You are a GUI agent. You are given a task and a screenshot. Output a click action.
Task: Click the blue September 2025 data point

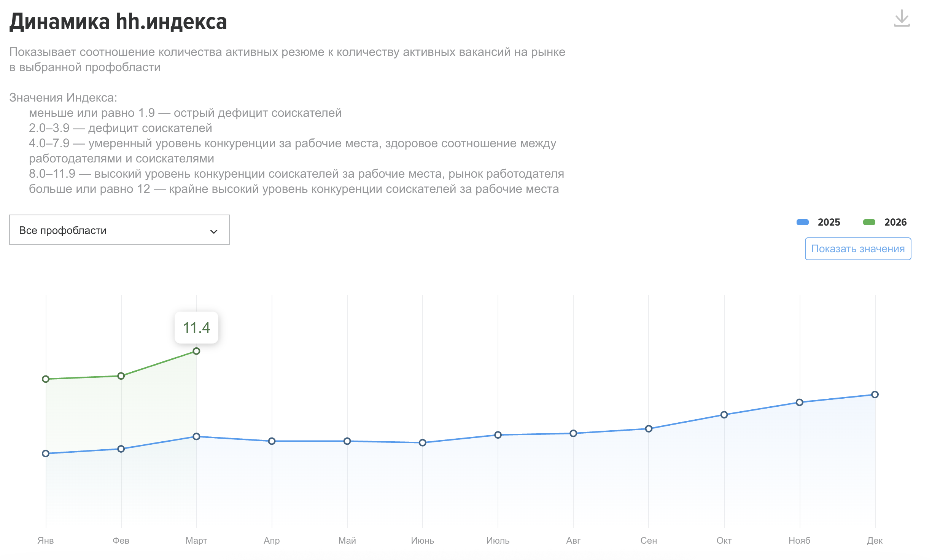(x=649, y=429)
